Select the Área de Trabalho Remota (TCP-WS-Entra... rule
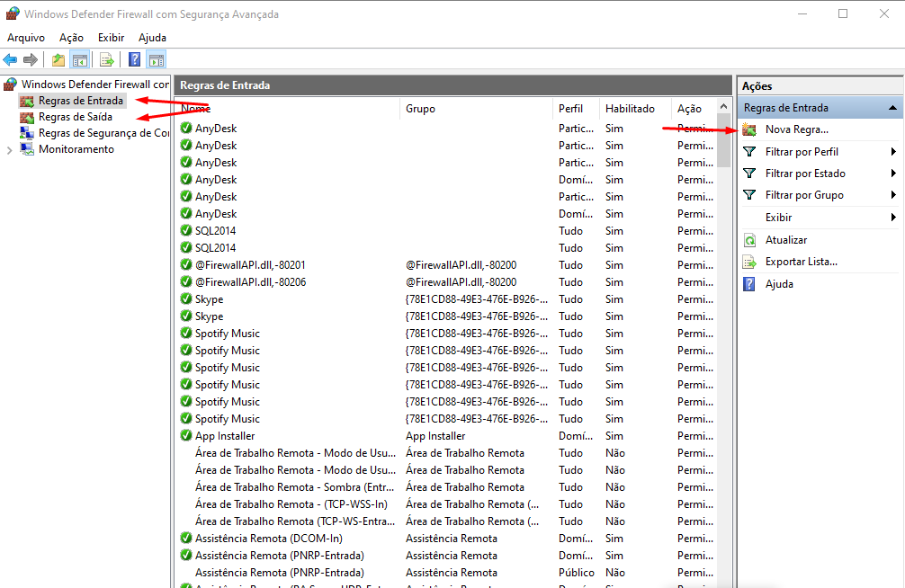Screen dimensions: 905x588 coord(295,521)
